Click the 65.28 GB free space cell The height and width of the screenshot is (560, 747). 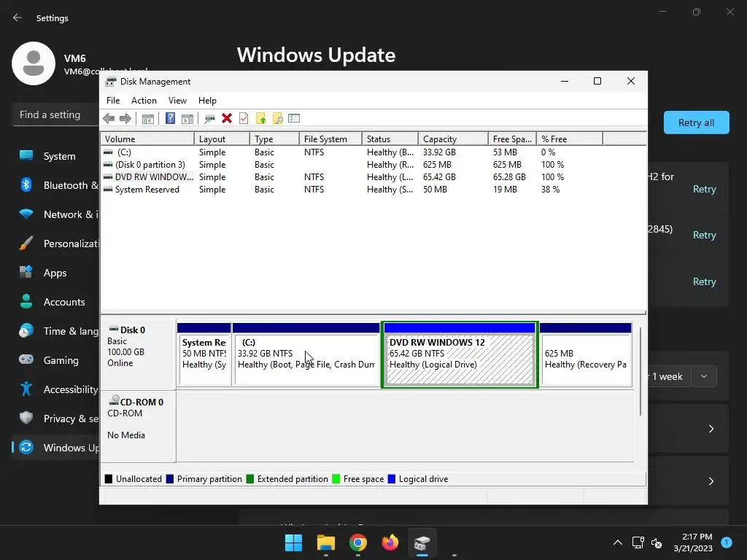click(x=509, y=177)
